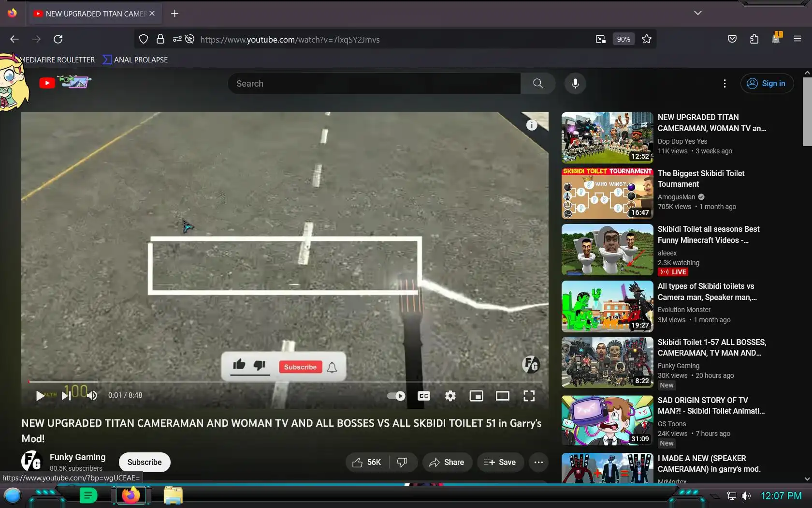Open Funky Gaming channel avatar
Image resolution: width=812 pixels, height=508 pixels.
(32, 461)
